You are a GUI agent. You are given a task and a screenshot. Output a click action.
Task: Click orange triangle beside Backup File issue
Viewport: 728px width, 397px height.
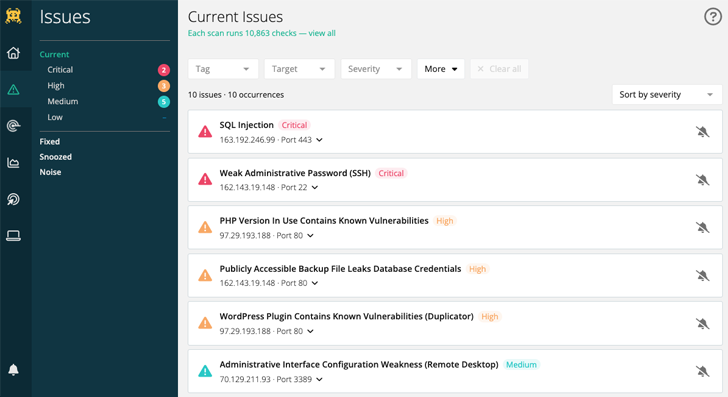[205, 276]
